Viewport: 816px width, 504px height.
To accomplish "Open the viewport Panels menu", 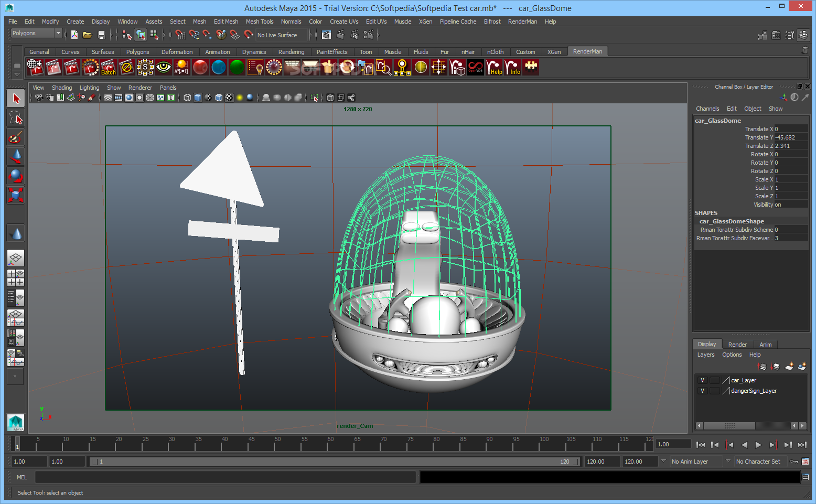I will [168, 88].
